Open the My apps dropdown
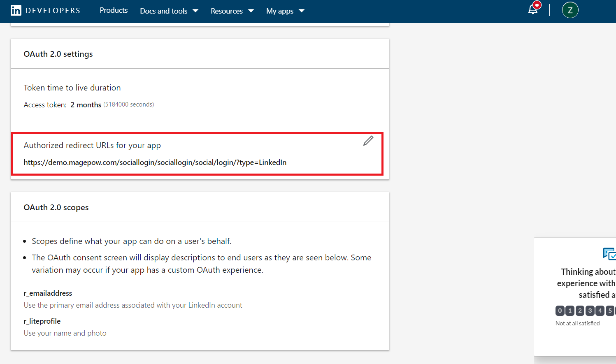This screenshot has height=364, width=616. click(x=285, y=11)
